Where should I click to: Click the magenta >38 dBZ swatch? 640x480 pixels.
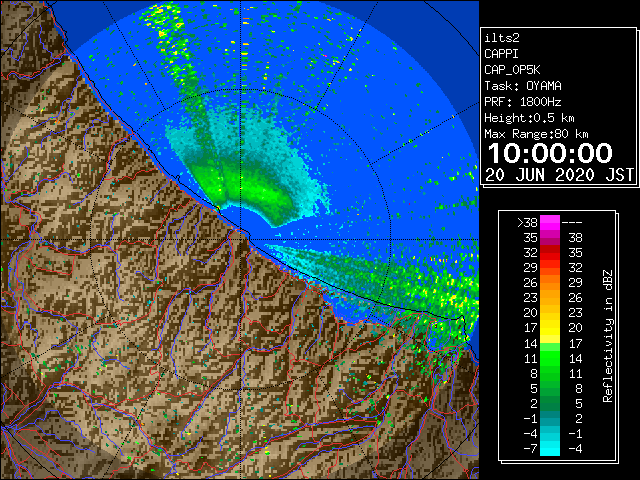click(550, 223)
